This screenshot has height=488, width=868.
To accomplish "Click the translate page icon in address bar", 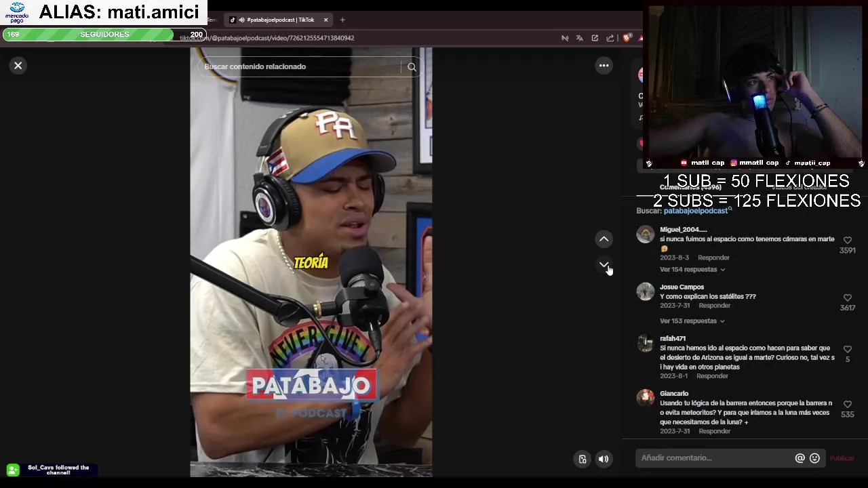I will (x=579, y=38).
